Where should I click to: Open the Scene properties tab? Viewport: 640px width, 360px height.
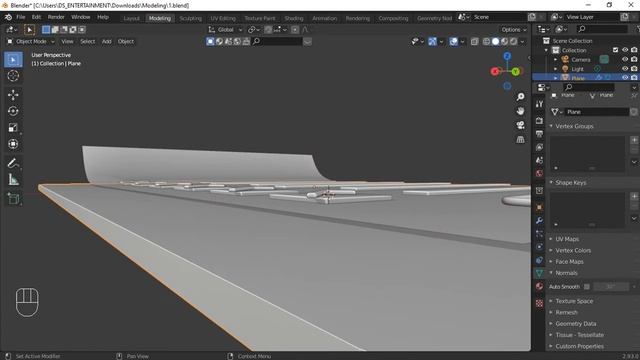pos(539,160)
